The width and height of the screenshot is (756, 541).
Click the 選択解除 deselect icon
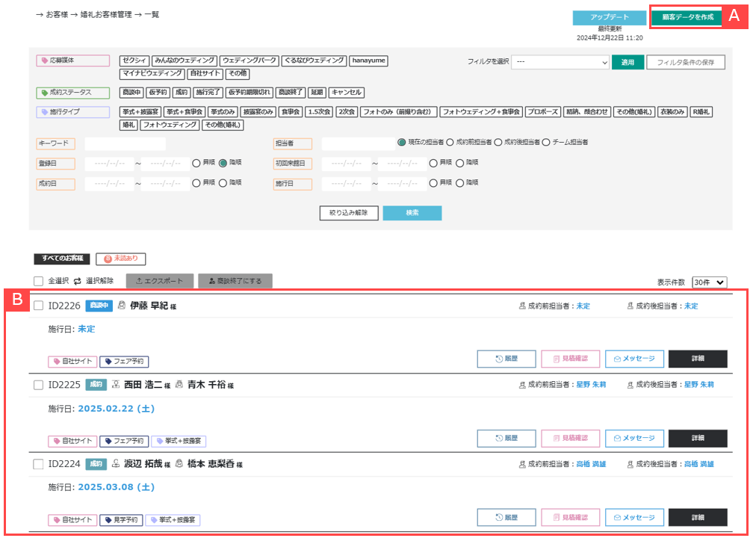tap(77, 281)
